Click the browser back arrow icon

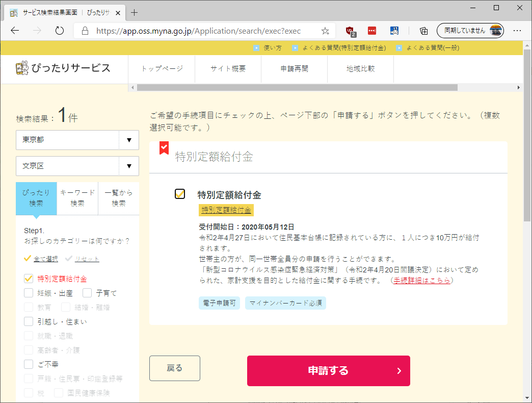[15, 31]
